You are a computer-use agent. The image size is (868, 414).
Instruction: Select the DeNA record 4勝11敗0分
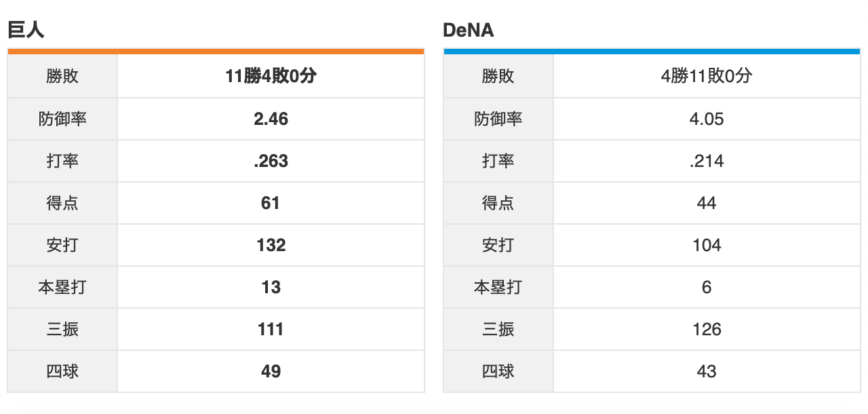point(707,77)
